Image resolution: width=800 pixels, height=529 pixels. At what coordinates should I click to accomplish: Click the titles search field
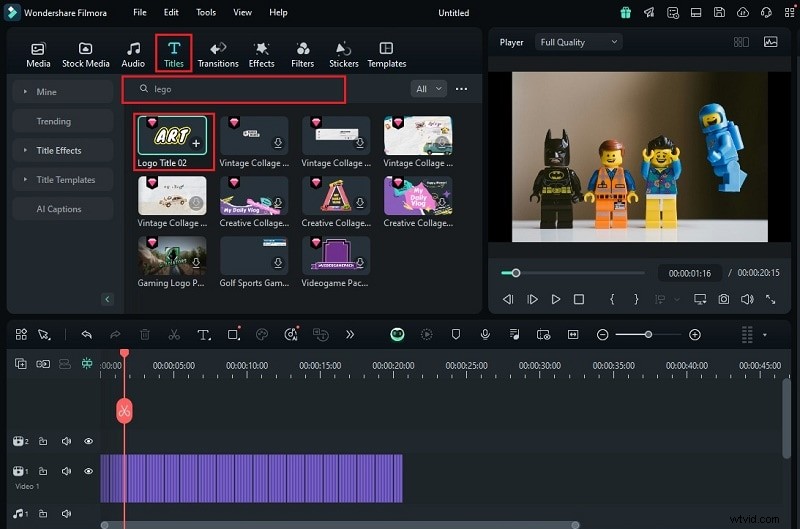click(x=234, y=89)
